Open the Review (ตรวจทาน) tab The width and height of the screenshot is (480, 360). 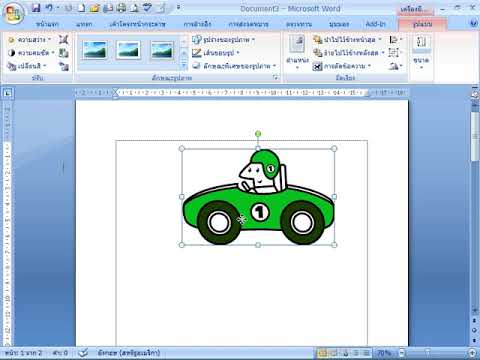[x=299, y=24]
